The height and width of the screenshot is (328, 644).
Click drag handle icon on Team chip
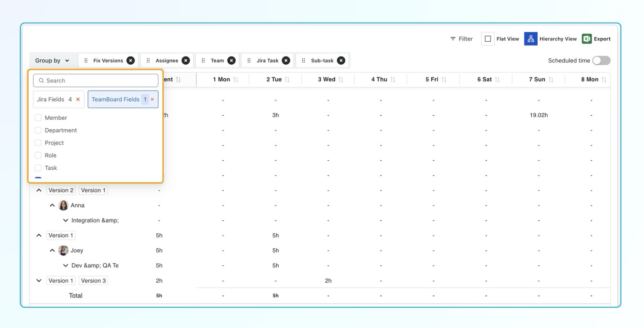click(203, 61)
